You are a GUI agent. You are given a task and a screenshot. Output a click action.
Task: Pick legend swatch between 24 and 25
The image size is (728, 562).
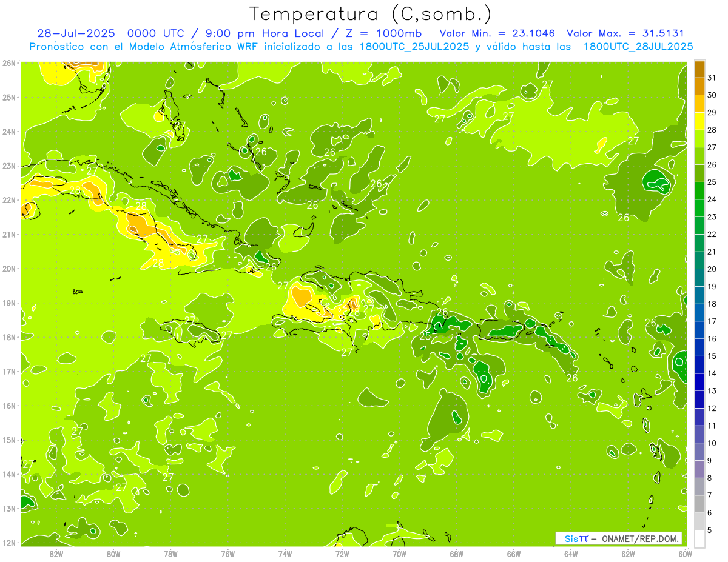coord(699,191)
